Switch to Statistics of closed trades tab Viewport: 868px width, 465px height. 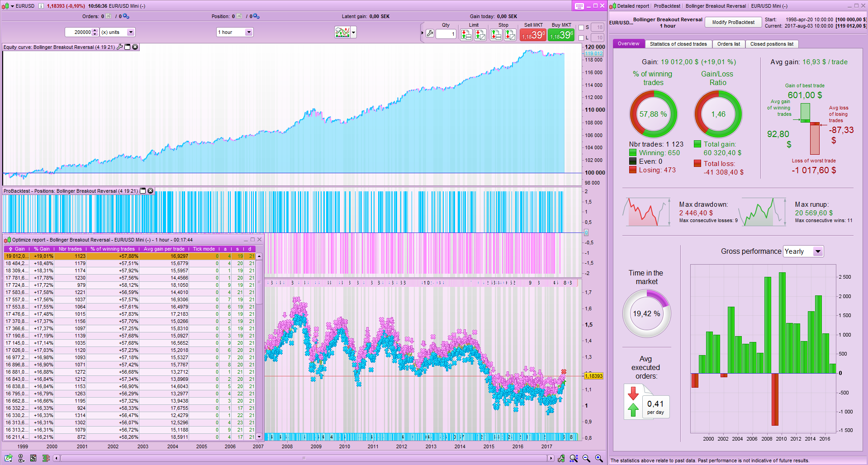(678, 44)
